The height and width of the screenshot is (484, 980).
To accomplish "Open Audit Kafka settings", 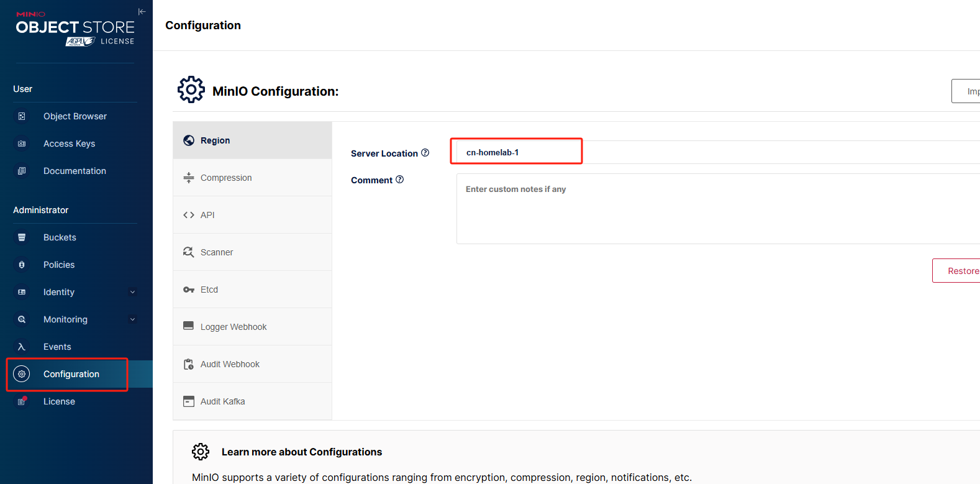I will click(222, 401).
